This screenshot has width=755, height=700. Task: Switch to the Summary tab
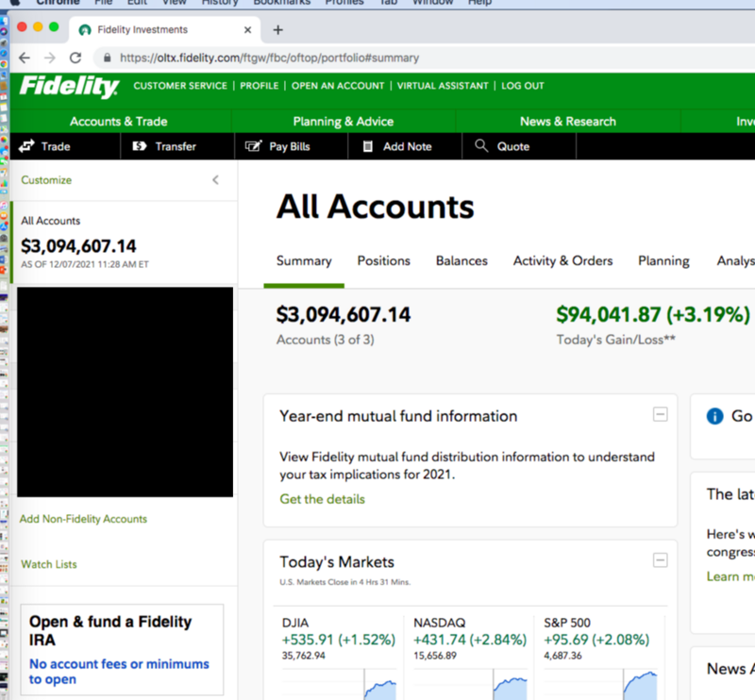[304, 261]
